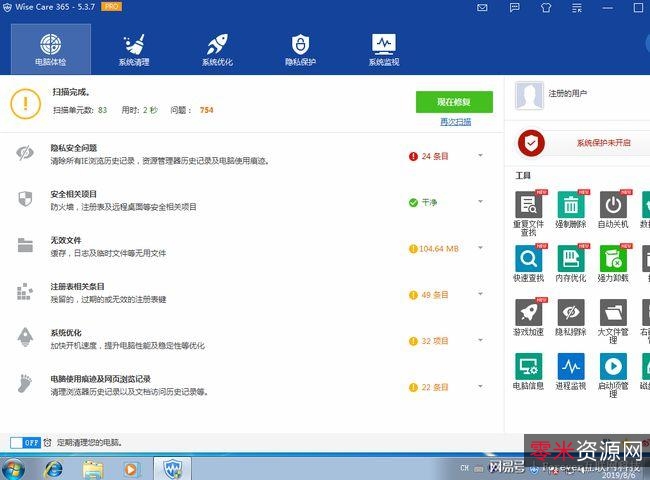Select the 隐私安全问题 heading

(74, 148)
